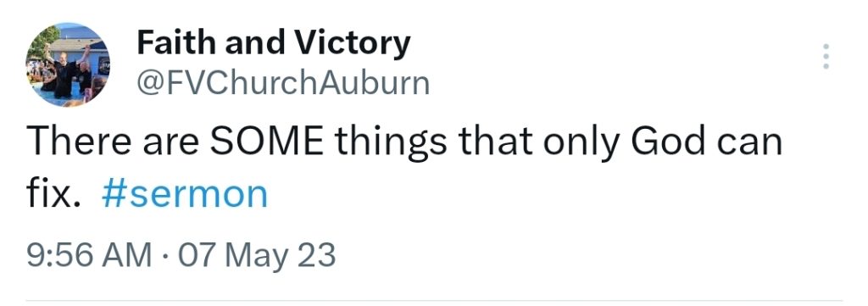868x306 pixels.
Task: Follow the #sermon hashtag link
Action: 184,195
